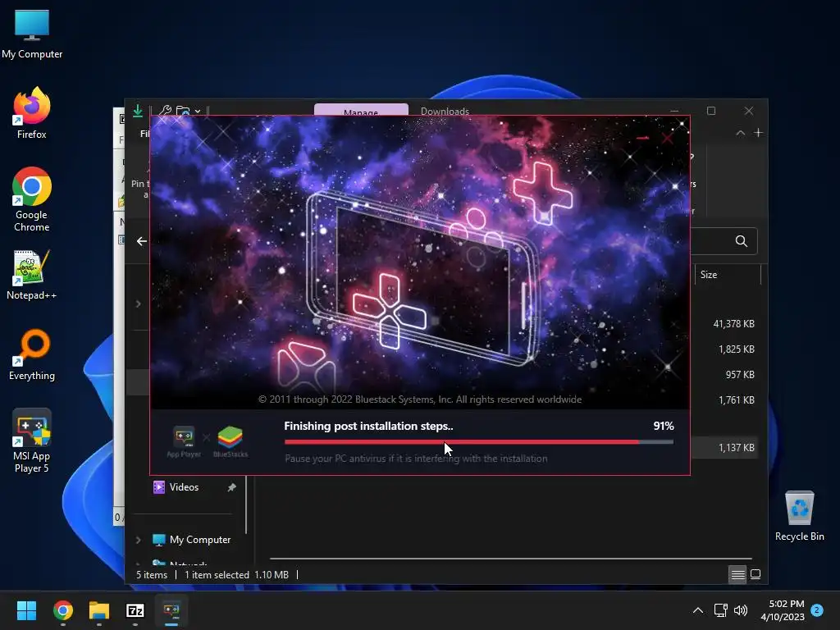The image size is (840, 630).
Task: Launch Firefox from the desktop
Action: pyautogui.click(x=32, y=113)
